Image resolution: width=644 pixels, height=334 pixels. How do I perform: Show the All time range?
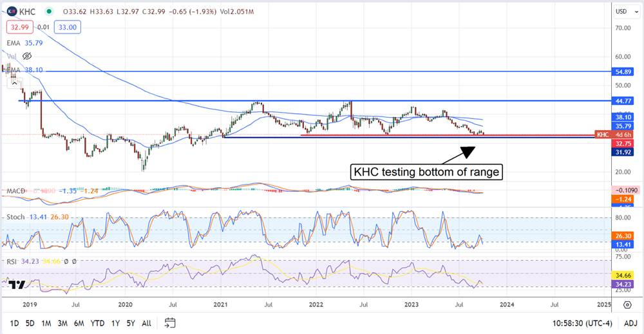(x=147, y=322)
